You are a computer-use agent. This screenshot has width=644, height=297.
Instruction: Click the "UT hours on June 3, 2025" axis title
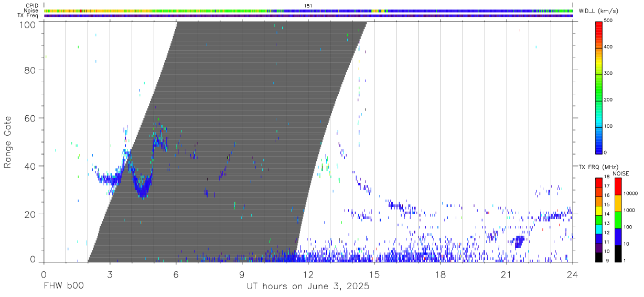[308, 287]
